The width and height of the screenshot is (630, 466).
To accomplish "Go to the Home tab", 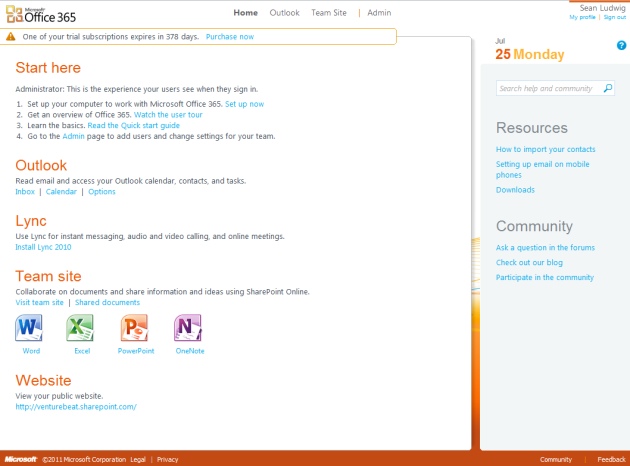I will [x=245, y=13].
